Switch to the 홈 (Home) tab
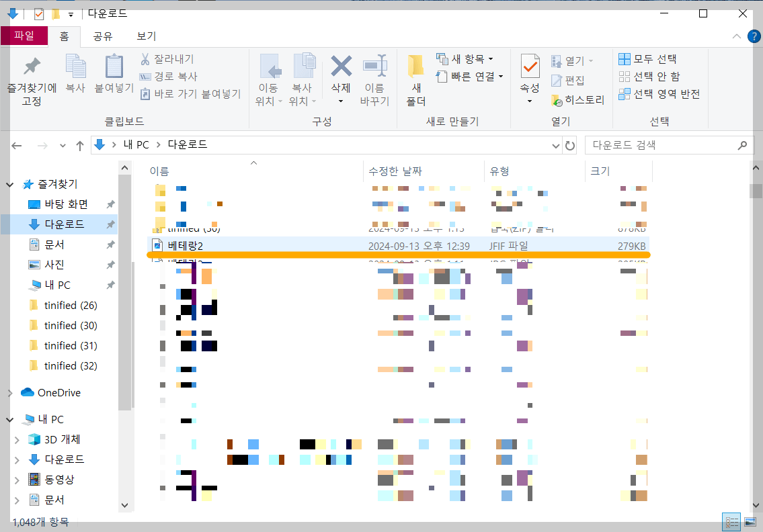This screenshot has height=532, width=763. [x=65, y=36]
